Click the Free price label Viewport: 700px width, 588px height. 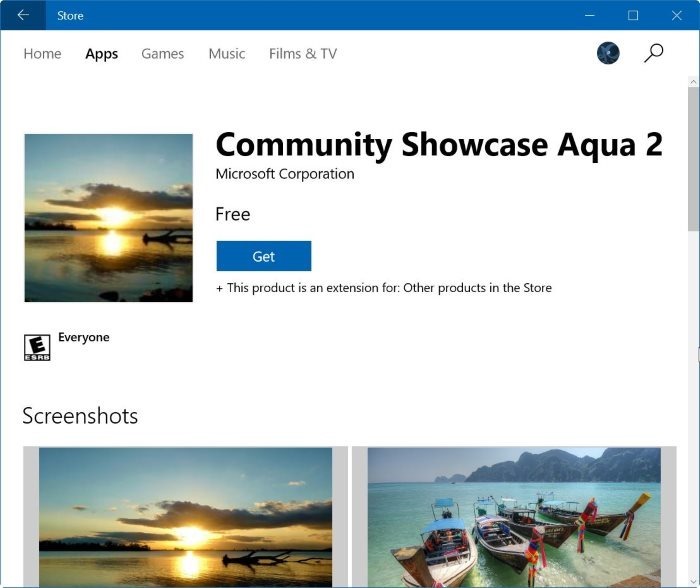coord(233,214)
